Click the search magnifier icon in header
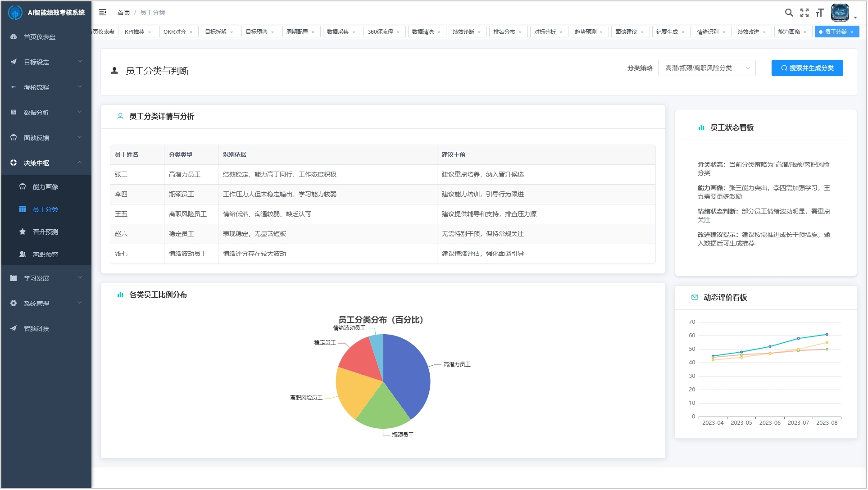The height and width of the screenshot is (490, 868). (789, 13)
